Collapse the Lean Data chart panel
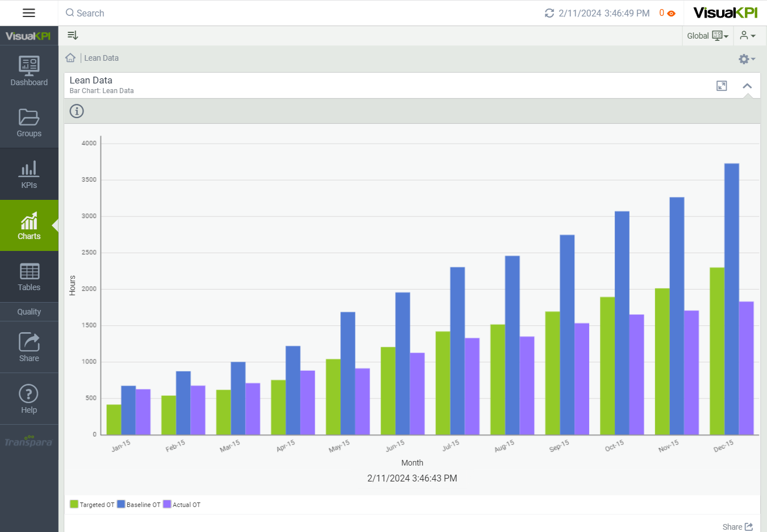767x532 pixels. click(747, 86)
